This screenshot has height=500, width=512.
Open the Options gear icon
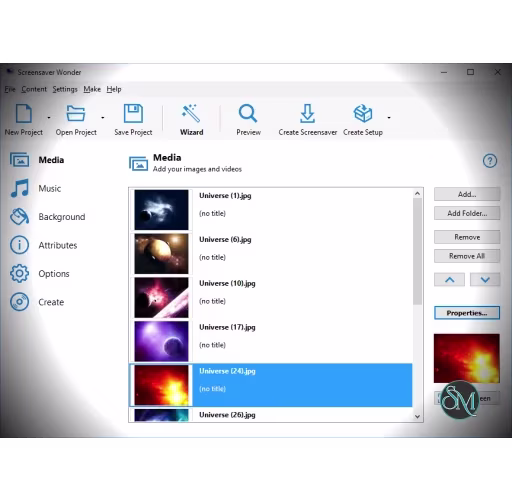tap(19, 273)
